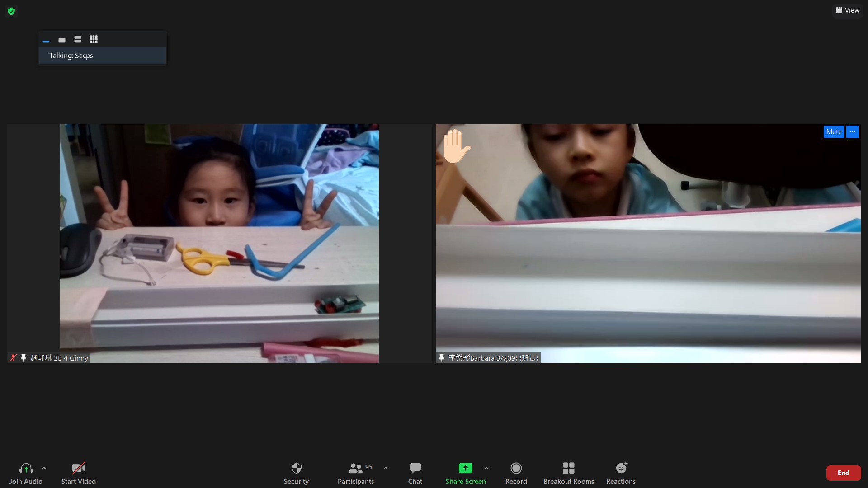Screen dimensions: 868x488
Task: Click Ginny's video thumbnail
Action: click(219, 244)
